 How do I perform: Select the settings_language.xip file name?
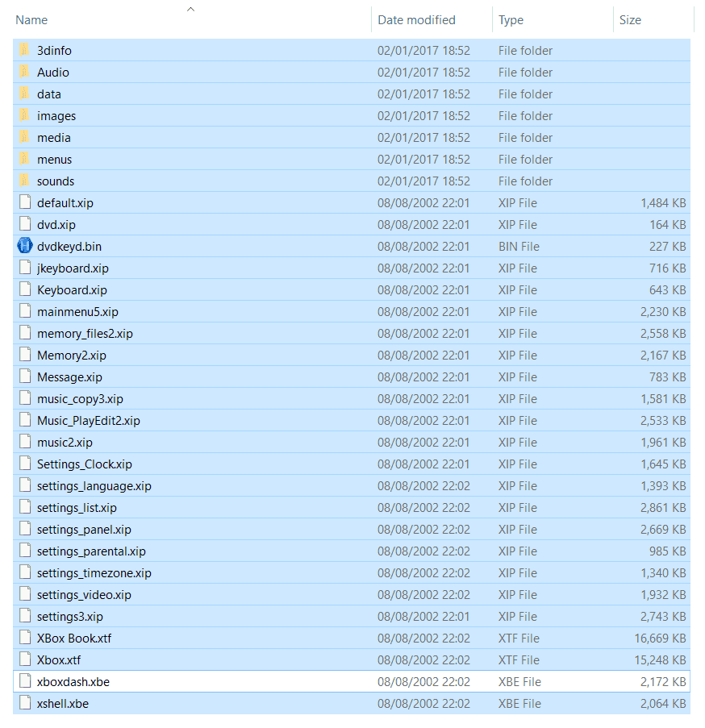click(x=94, y=486)
